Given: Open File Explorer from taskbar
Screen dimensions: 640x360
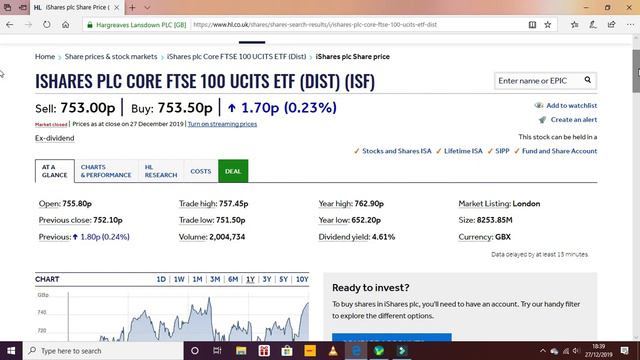Looking at the screenshot, I should (241, 351).
